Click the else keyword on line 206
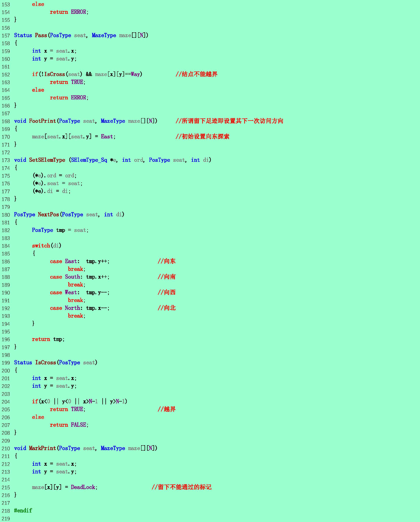420x522 pixels. click(x=38, y=417)
